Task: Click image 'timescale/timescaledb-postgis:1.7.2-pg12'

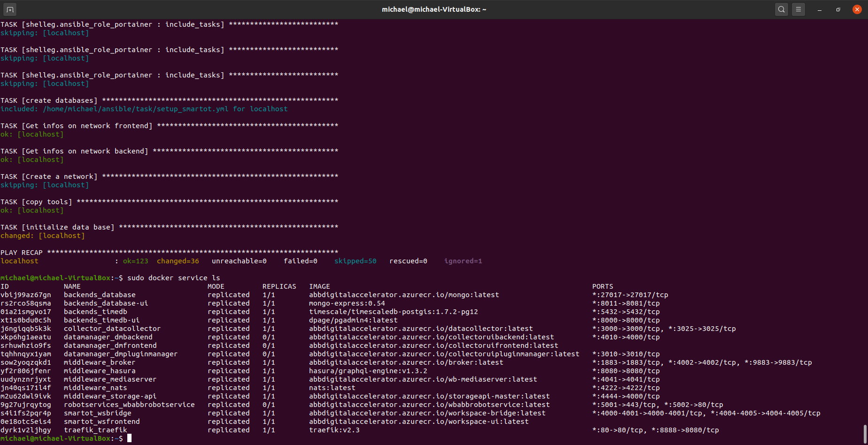Action: 394,312
